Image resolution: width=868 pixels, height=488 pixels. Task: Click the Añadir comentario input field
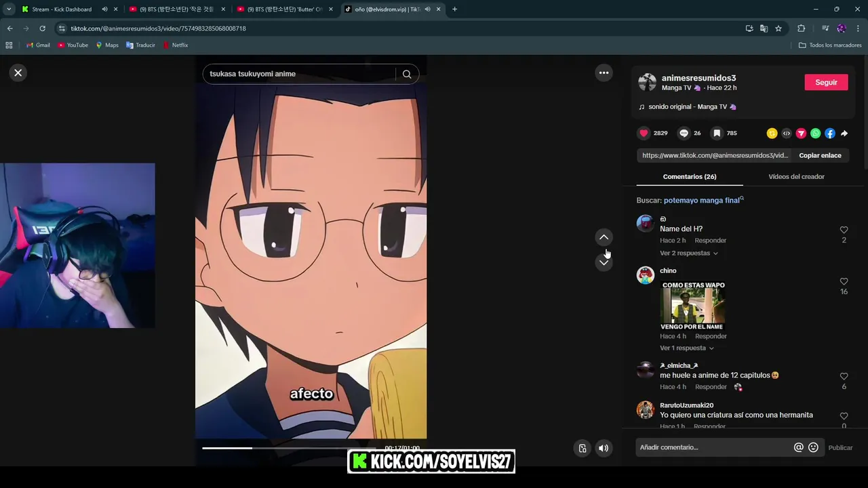[x=713, y=447]
